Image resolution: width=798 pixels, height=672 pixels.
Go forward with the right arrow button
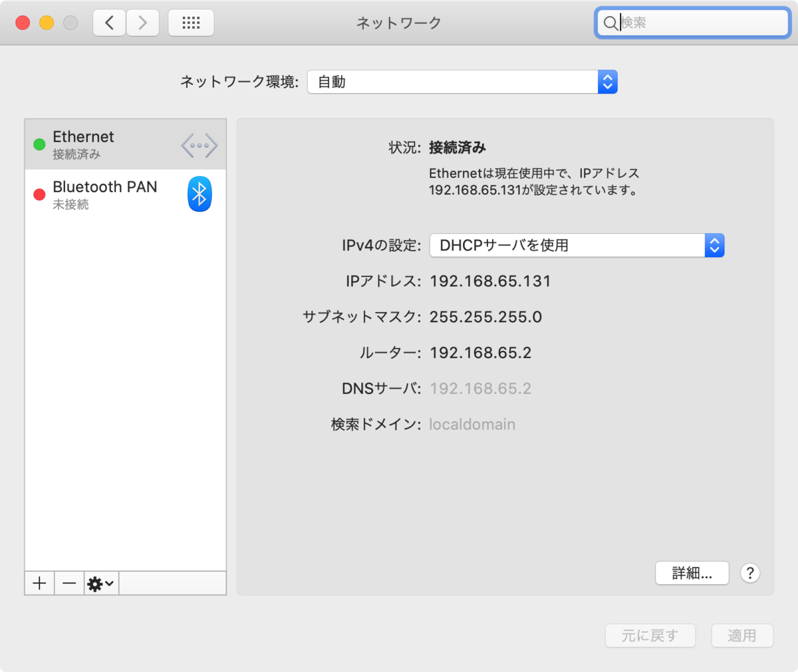pos(142,23)
